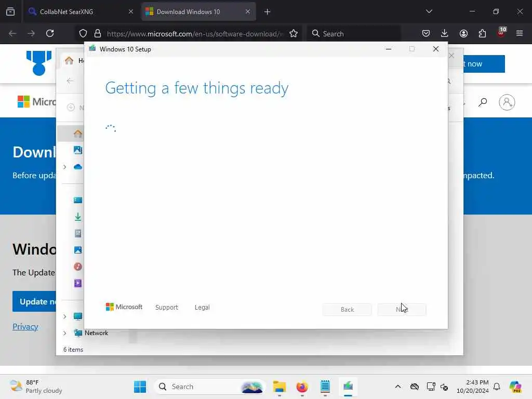Open the list all tabs dropdown
Screen dimensions: 532x399
pyautogui.click(x=429, y=11)
